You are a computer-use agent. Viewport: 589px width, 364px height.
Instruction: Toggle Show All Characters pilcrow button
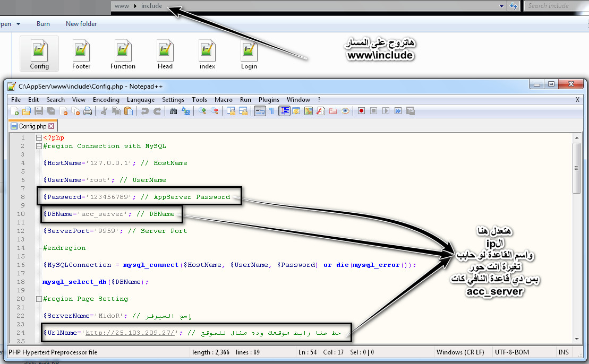click(271, 111)
